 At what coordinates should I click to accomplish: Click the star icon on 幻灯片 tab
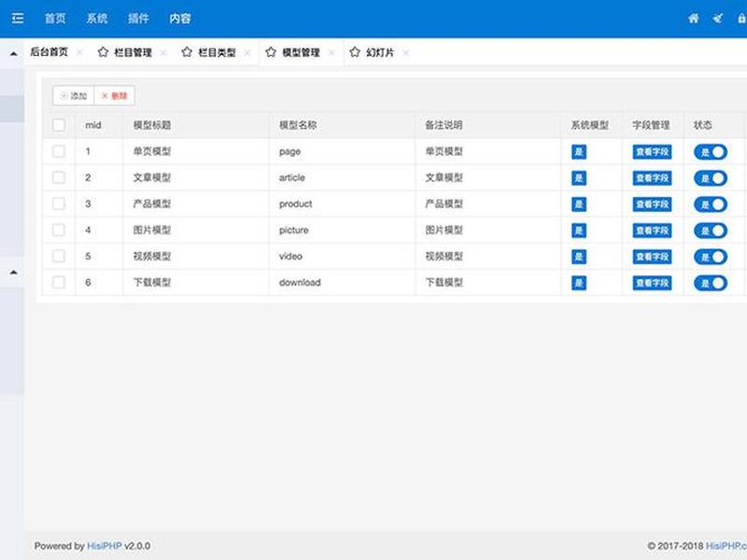coord(355,52)
